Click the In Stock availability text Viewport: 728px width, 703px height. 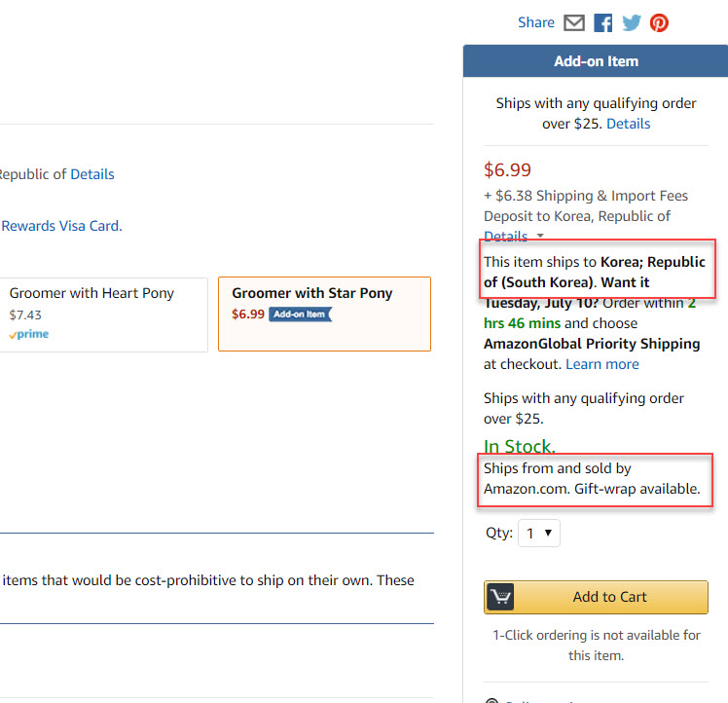(x=519, y=446)
